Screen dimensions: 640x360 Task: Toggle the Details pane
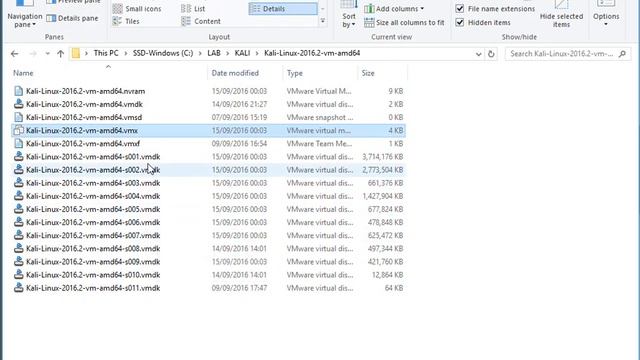pyautogui.click(x=72, y=18)
